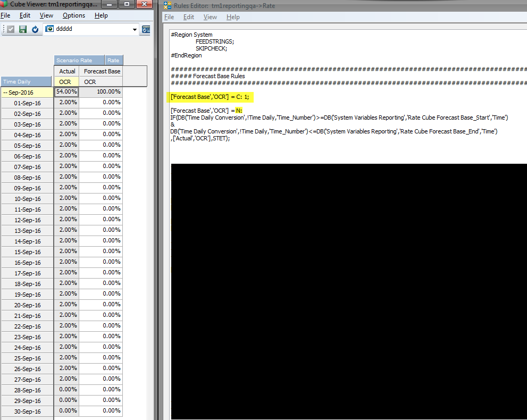Click the Rate dimension button

pos(113,61)
